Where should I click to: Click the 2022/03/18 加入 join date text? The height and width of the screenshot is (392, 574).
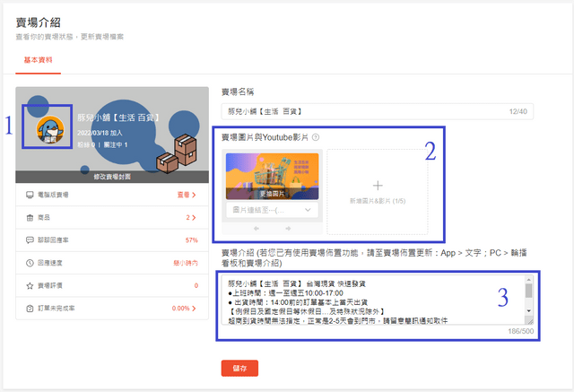100,133
